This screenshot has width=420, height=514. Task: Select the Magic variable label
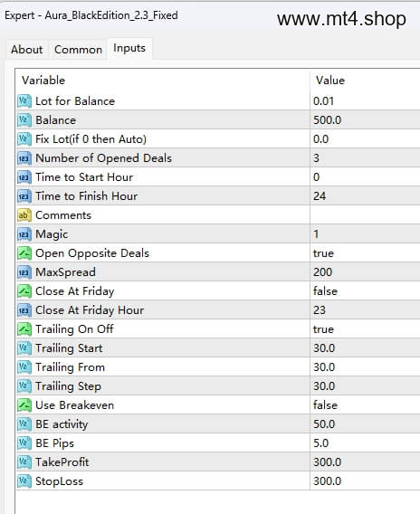(x=52, y=234)
